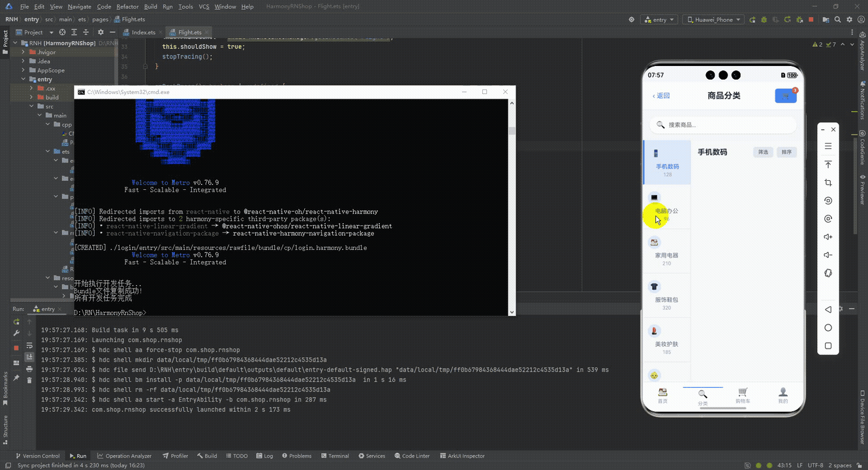Go to next highlighted error arrow
This screenshot has width=868, height=470.
851,44
